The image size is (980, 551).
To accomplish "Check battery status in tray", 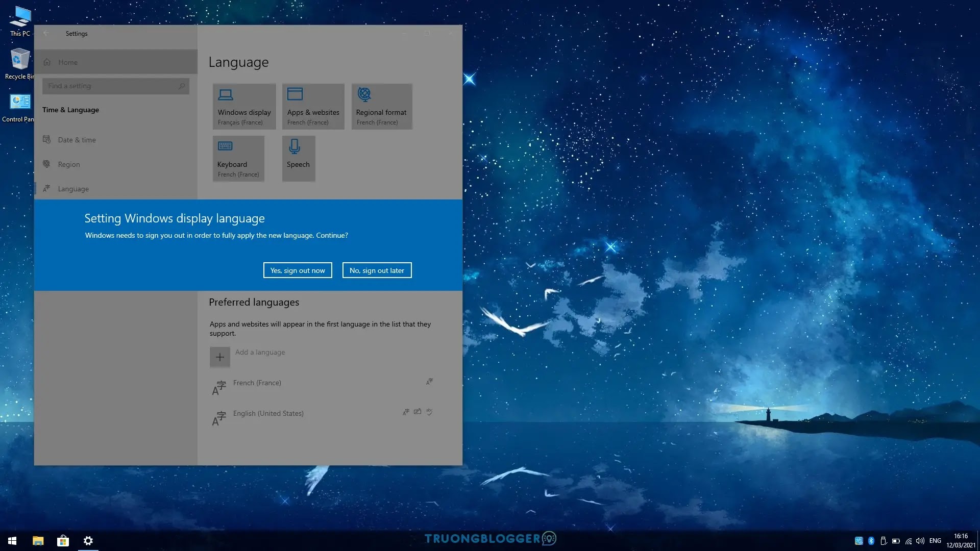I will [x=896, y=541].
